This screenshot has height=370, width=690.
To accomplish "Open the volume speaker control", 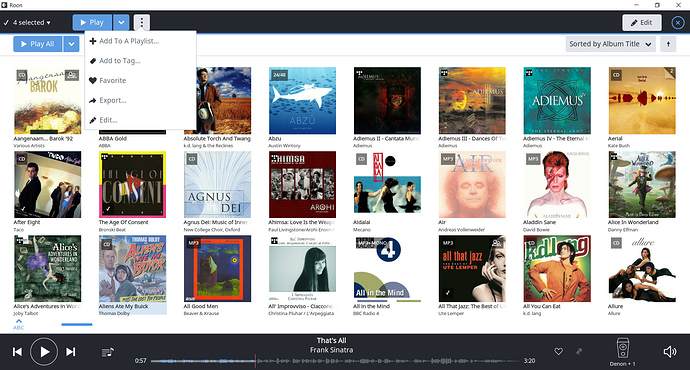I will tap(670, 351).
